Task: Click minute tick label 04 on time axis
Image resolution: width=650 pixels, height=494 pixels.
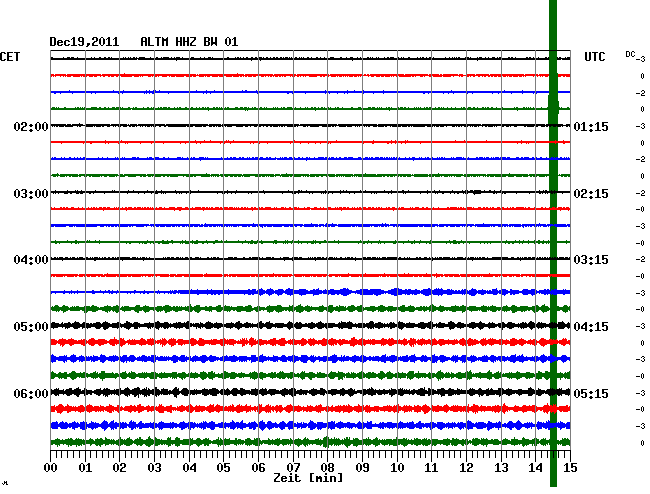Action: [189, 468]
